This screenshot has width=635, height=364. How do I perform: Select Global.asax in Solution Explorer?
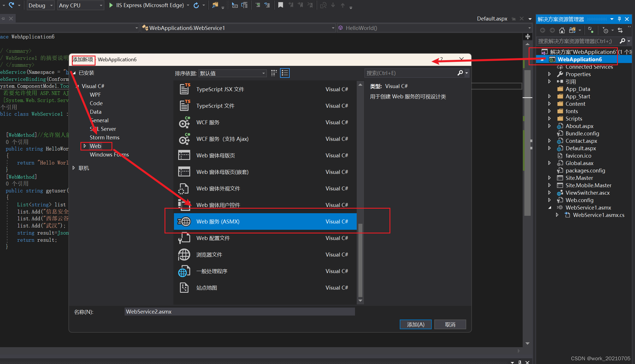pos(579,163)
